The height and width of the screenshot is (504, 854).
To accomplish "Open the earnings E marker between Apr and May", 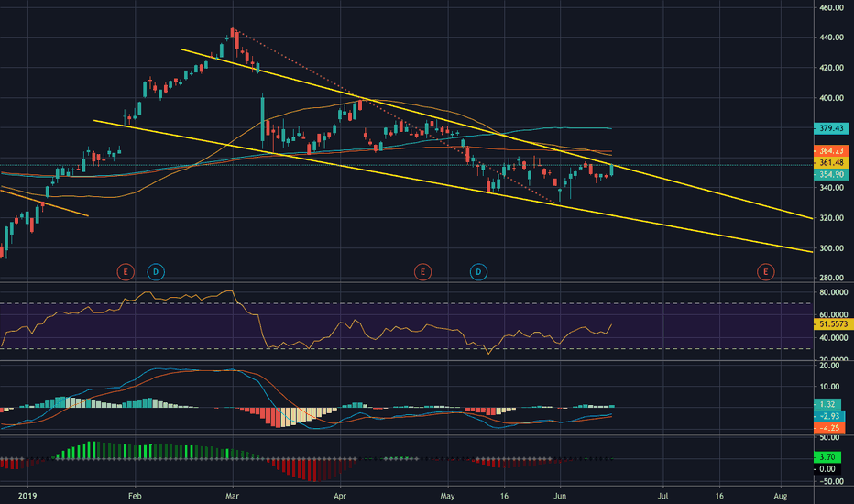I will [x=422, y=271].
